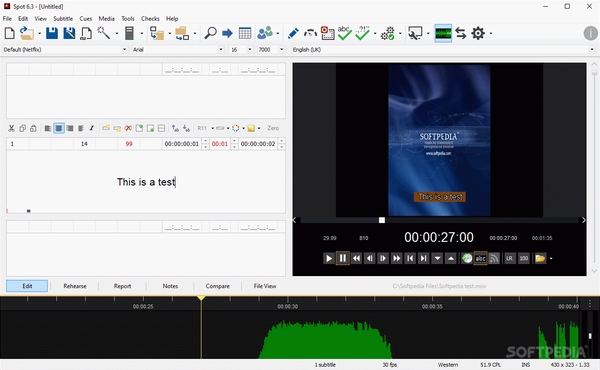Open the Checks menu
The height and width of the screenshot is (370, 600).
150,18
